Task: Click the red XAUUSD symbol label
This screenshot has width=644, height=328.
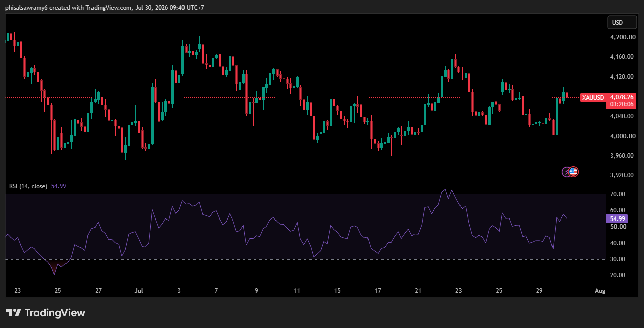Action: pyautogui.click(x=593, y=97)
